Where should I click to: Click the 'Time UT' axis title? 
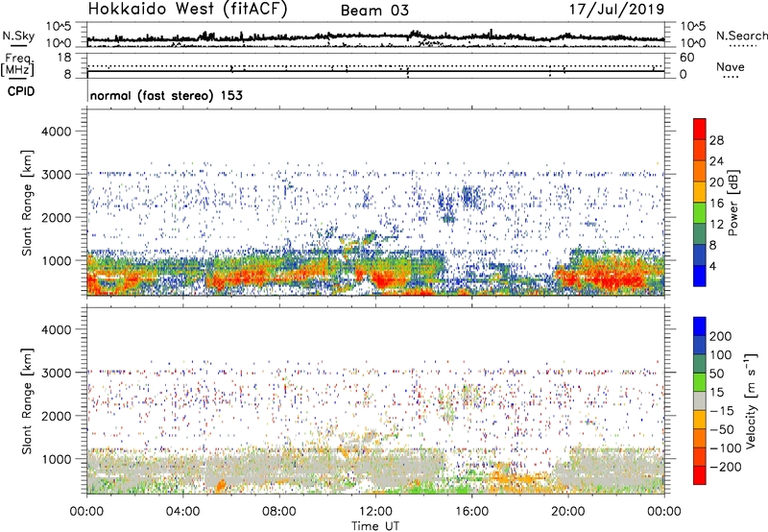[x=375, y=525]
